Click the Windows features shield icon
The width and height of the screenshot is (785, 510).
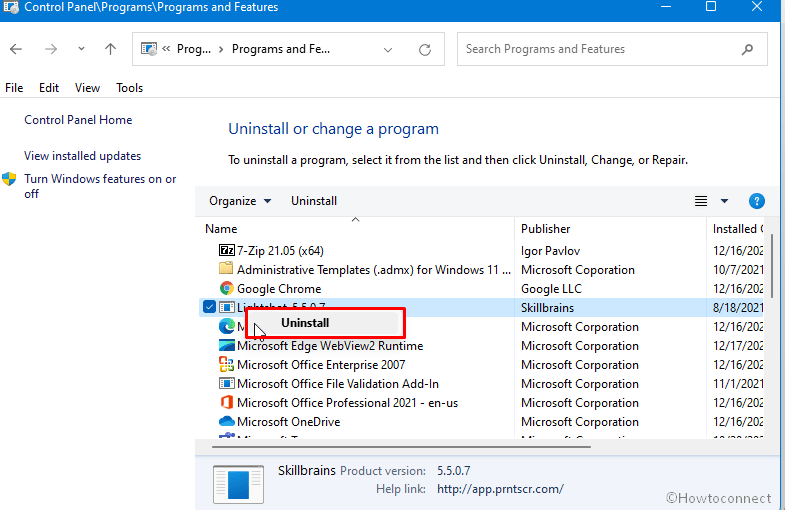pos(10,179)
